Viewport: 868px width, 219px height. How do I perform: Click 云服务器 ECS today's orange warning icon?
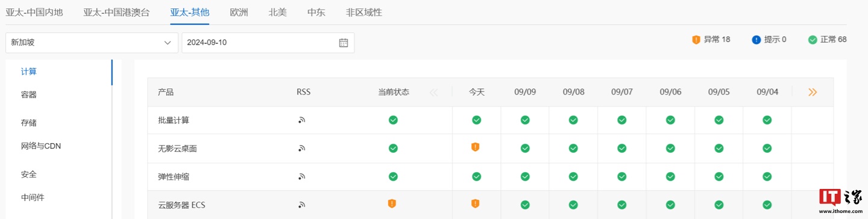click(x=475, y=203)
